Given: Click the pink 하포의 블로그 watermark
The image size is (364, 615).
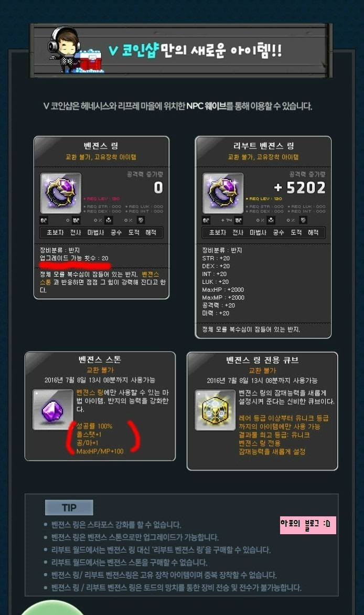Looking at the screenshot, I should 308,524.
